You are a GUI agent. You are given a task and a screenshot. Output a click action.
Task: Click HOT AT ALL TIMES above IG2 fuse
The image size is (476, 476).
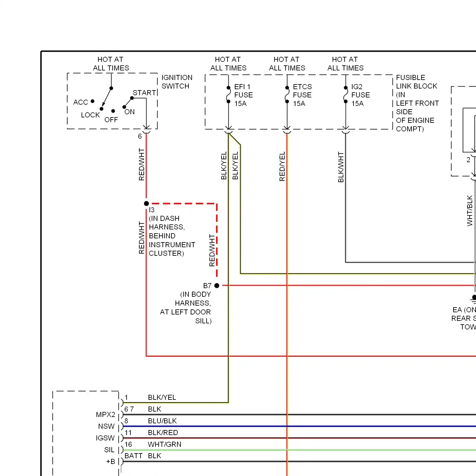tap(345, 63)
